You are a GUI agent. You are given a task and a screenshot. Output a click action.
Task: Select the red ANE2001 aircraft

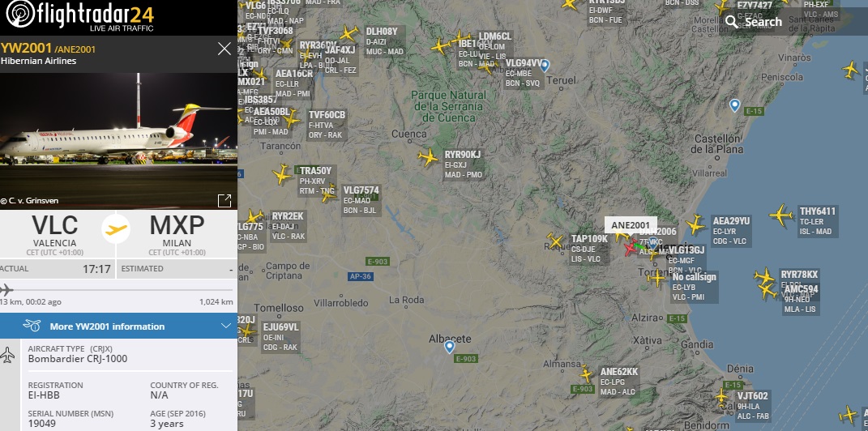pyautogui.click(x=630, y=248)
